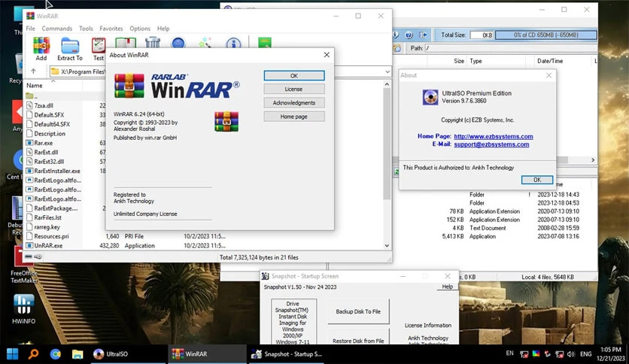Go up one folder in WinRAR
Image resolution: width=629 pixels, height=364 pixels.
(x=34, y=71)
